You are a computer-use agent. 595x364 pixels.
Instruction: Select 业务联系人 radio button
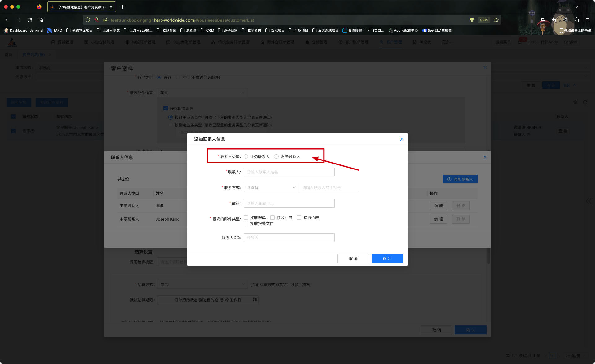pos(246,157)
